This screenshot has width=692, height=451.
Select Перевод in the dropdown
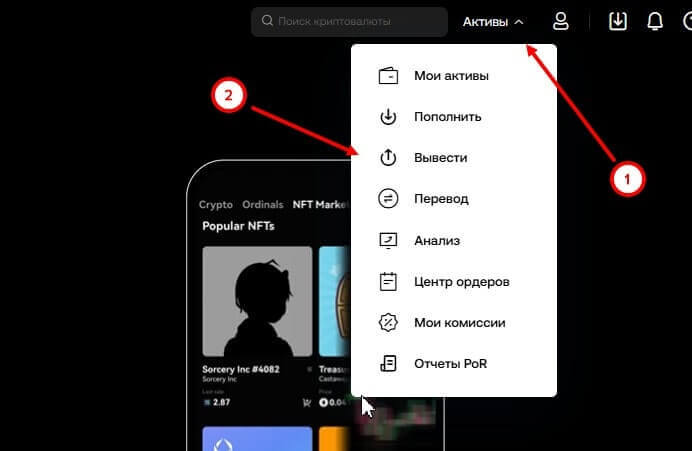[441, 199]
